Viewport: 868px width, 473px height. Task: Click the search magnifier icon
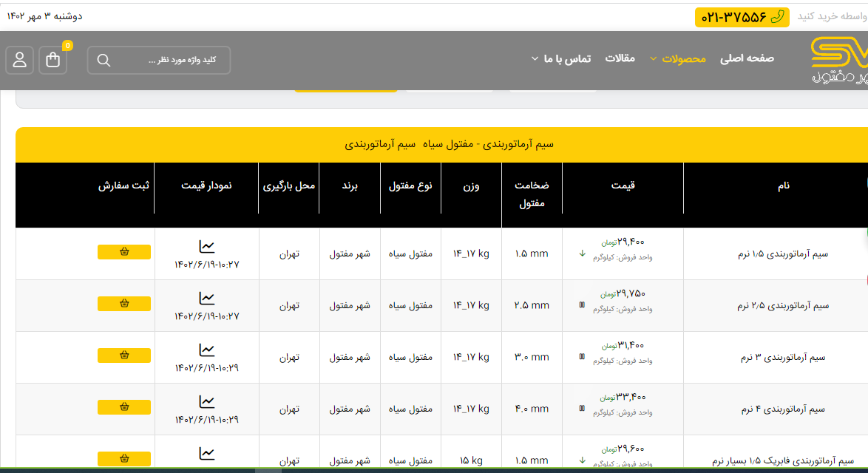[104, 61]
